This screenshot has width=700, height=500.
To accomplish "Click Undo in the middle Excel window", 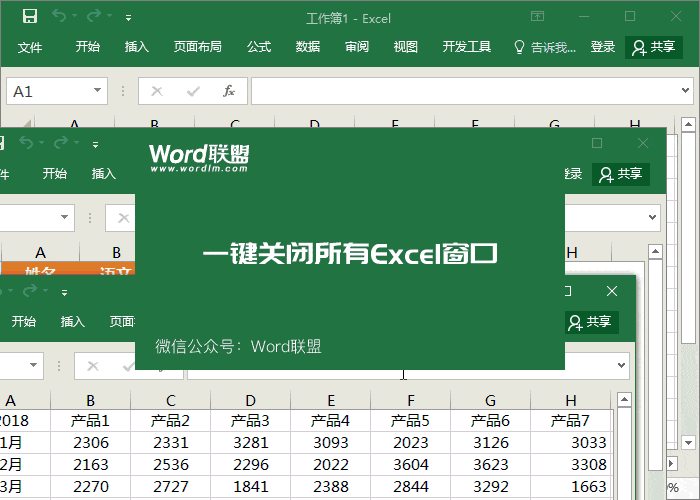I will [x=26, y=143].
